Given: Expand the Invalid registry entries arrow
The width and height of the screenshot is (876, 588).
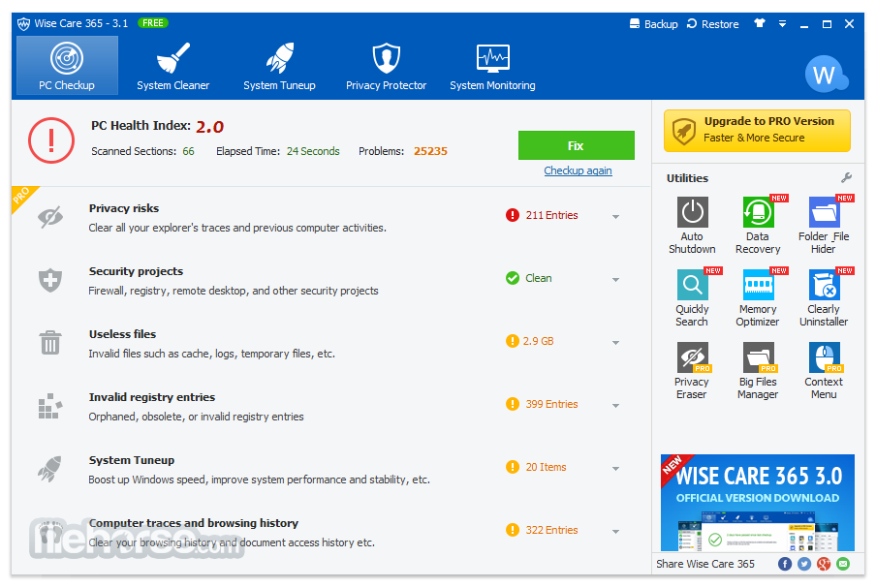Looking at the screenshot, I should 615,406.
